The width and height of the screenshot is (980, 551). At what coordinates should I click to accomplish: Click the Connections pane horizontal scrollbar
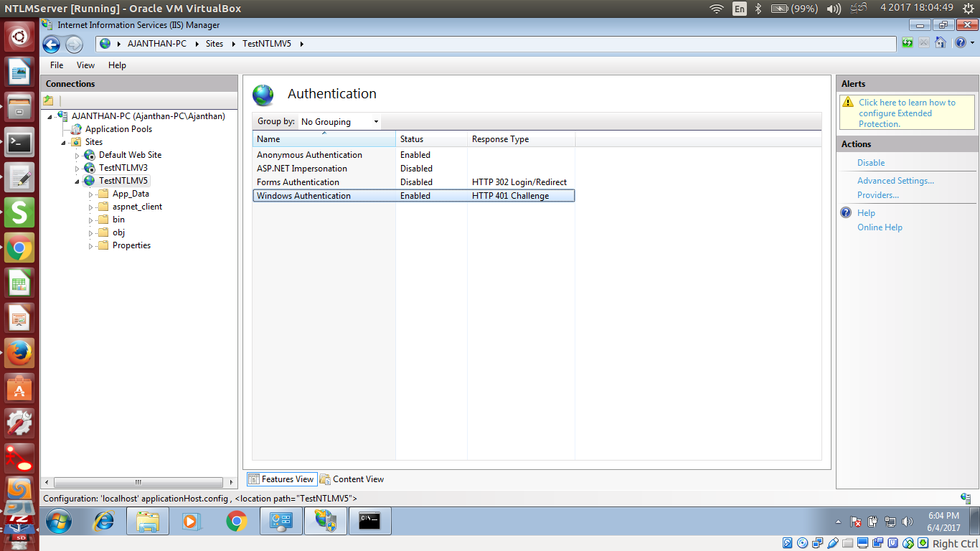(x=138, y=483)
